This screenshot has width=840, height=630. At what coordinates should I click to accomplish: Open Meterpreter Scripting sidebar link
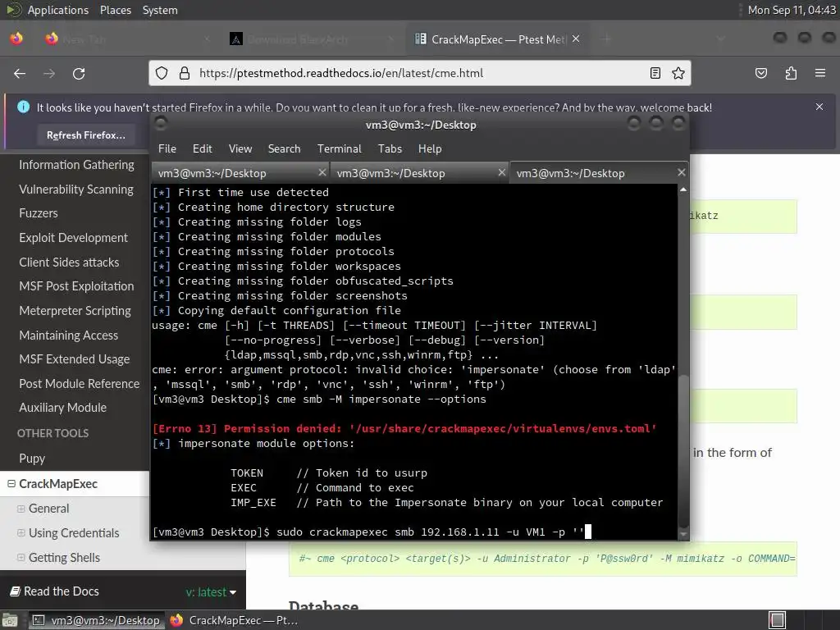75,311
